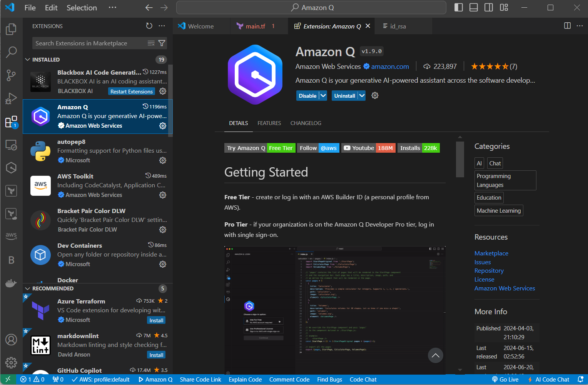Screen dimensions: 588x385
Task: Open Accounts icon in activity bar
Action: [x=11, y=340]
